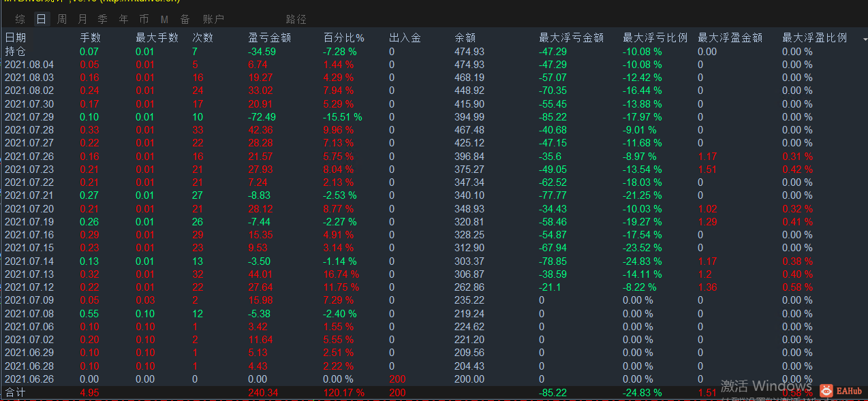Select the 2021.07.19 date row

click(x=434, y=222)
